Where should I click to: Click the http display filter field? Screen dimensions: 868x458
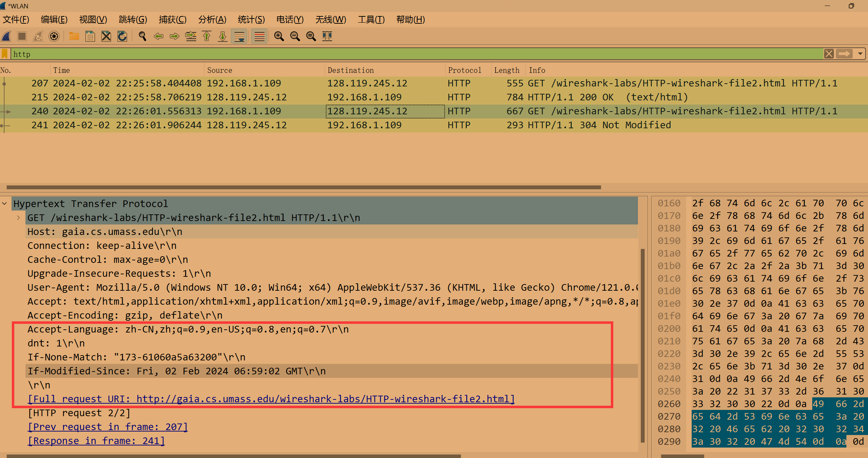[x=417, y=54]
